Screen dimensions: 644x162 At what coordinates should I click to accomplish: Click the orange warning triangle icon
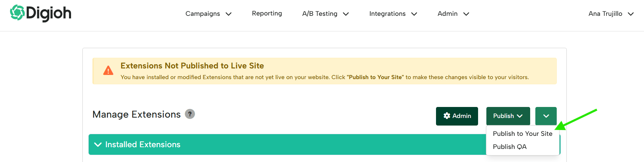(x=108, y=71)
